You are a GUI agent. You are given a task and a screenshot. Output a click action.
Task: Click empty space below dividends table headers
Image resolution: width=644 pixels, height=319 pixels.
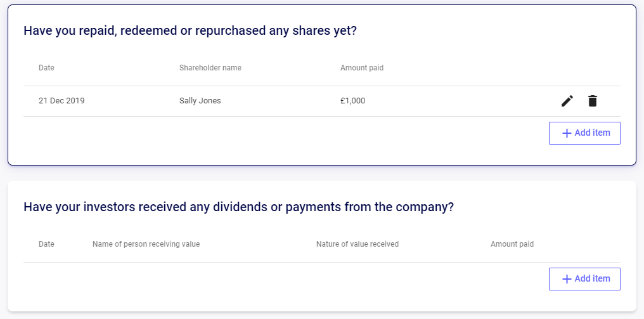(283, 280)
